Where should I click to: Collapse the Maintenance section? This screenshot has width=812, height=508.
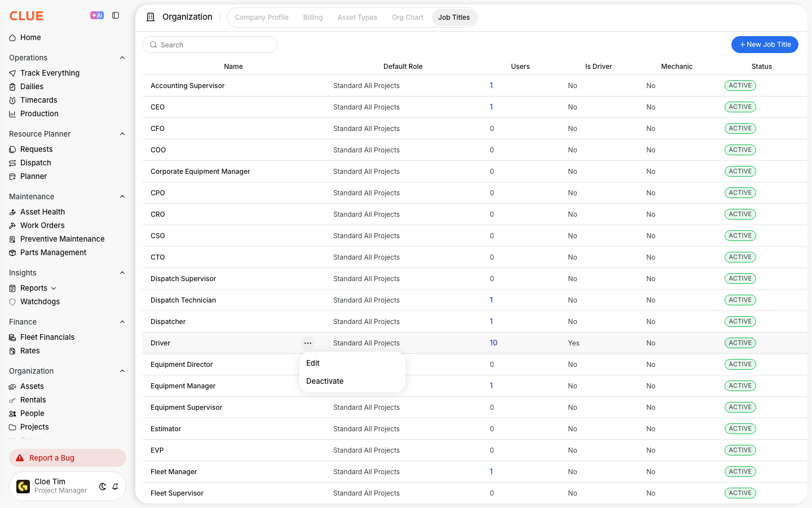click(x=122, y=196)
